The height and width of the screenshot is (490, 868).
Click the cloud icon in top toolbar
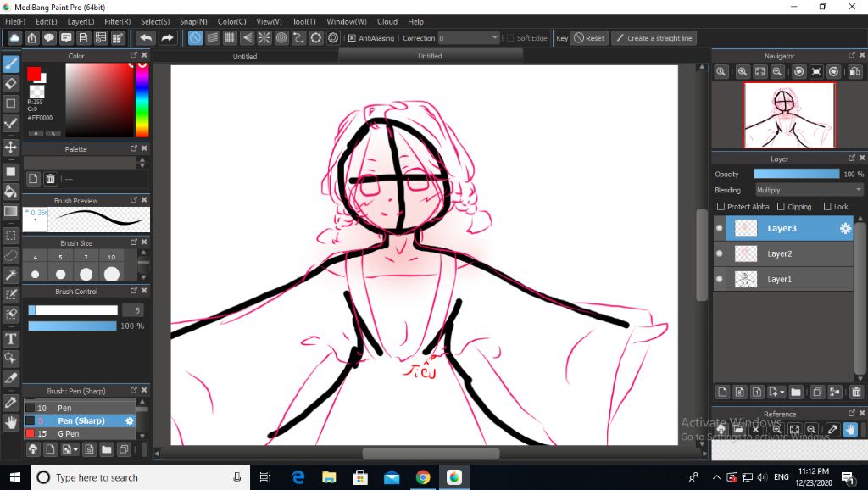14,37
